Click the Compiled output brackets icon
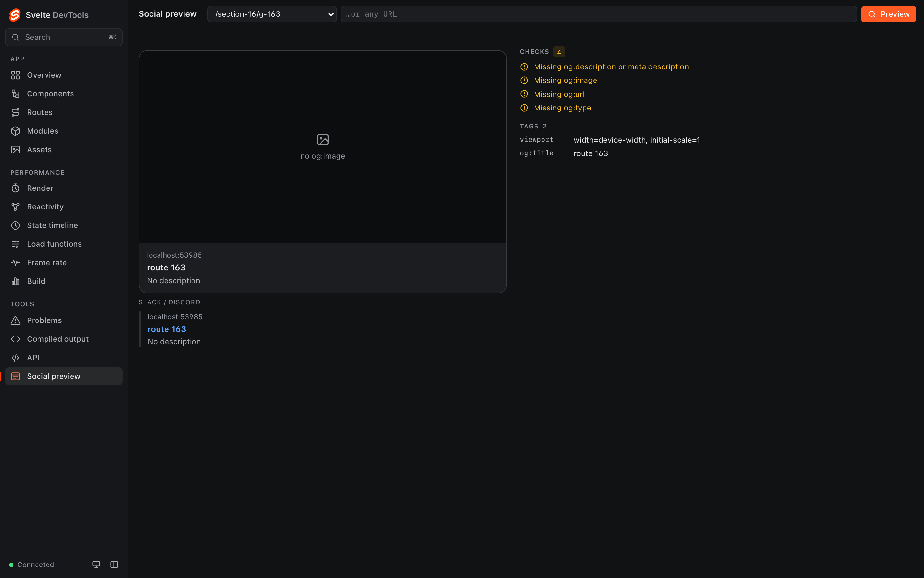The width and height of the screenshot is (924, 578). [15, 339]
